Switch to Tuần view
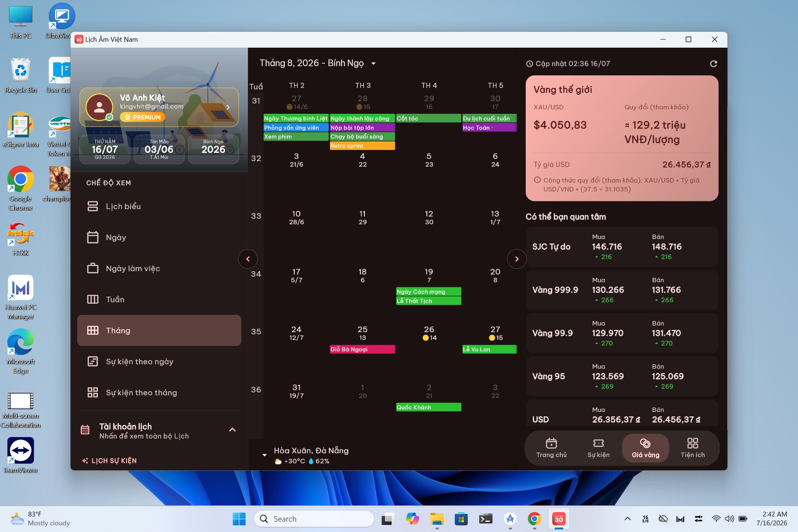This screenshot has height=532, width=798. [x=159, y=299]
